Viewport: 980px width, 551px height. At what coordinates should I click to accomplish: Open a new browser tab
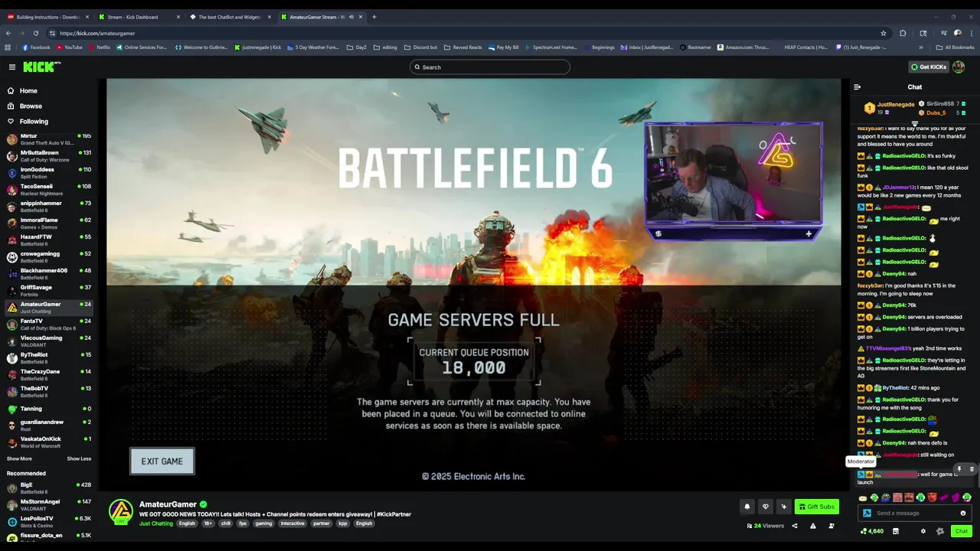pos(374,17)
